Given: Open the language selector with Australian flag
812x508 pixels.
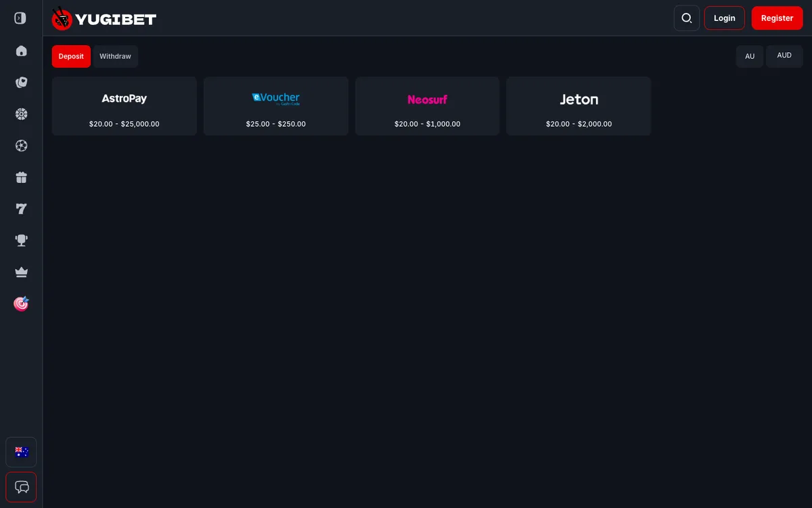Looking at the screenshot, I should [21, 452].
